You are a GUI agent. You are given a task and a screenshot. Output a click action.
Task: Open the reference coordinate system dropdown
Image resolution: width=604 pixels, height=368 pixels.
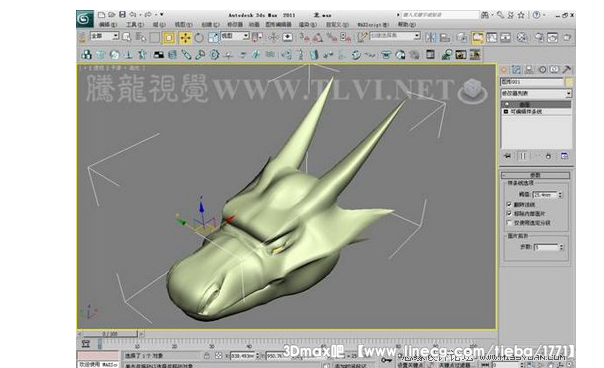(235, 36)
